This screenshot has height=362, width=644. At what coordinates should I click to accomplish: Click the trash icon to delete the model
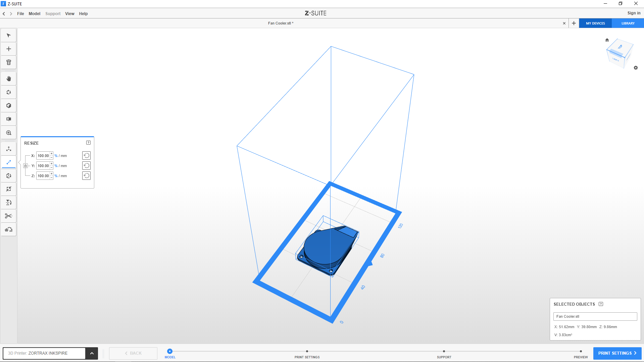[9, 62]
